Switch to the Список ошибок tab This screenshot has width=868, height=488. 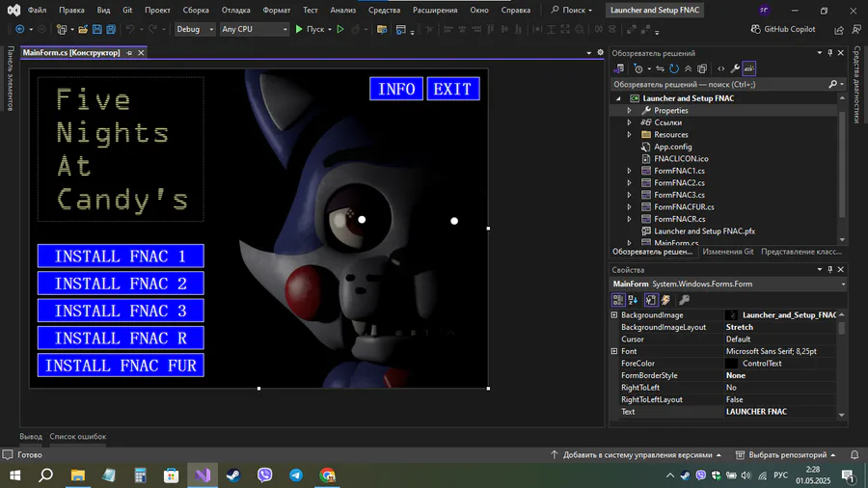(x=77, y=437)
